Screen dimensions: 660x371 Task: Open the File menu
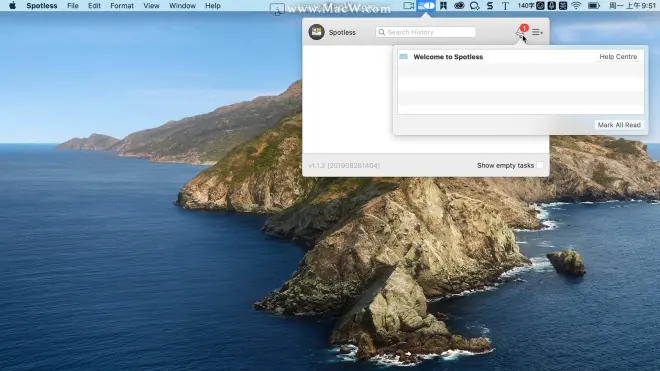pyautogui.click(x=73, y=5)
